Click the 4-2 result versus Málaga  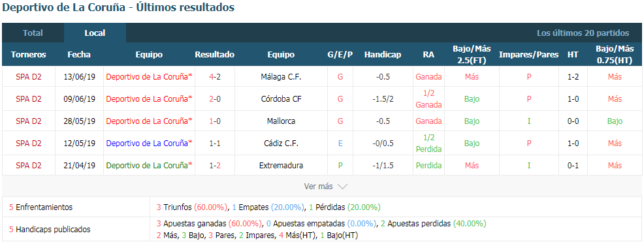[x=214, y=77]
